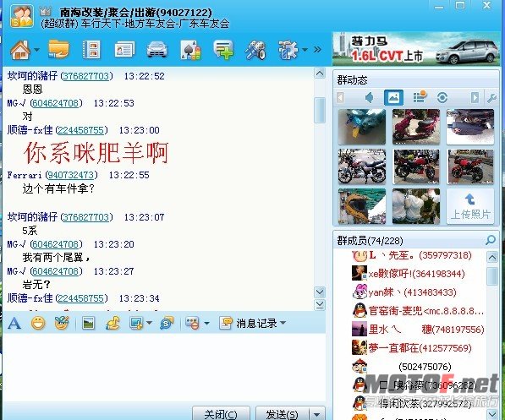Select member L丶先至。(359797318)
The width and height of the screenshot is (505, 420).
point(411,255)
